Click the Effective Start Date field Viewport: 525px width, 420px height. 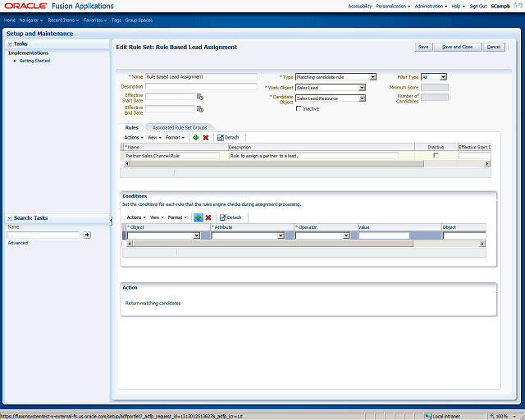(170, 97)
